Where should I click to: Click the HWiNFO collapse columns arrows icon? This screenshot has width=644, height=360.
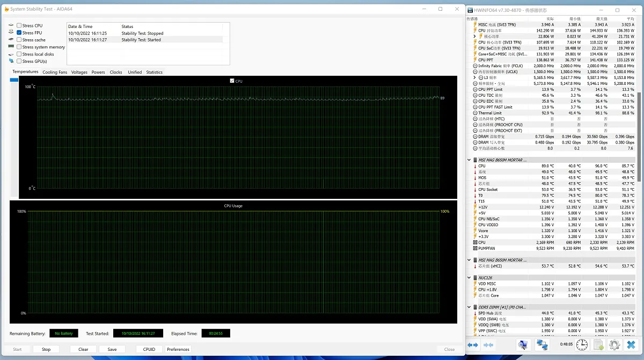coord(488,344)
